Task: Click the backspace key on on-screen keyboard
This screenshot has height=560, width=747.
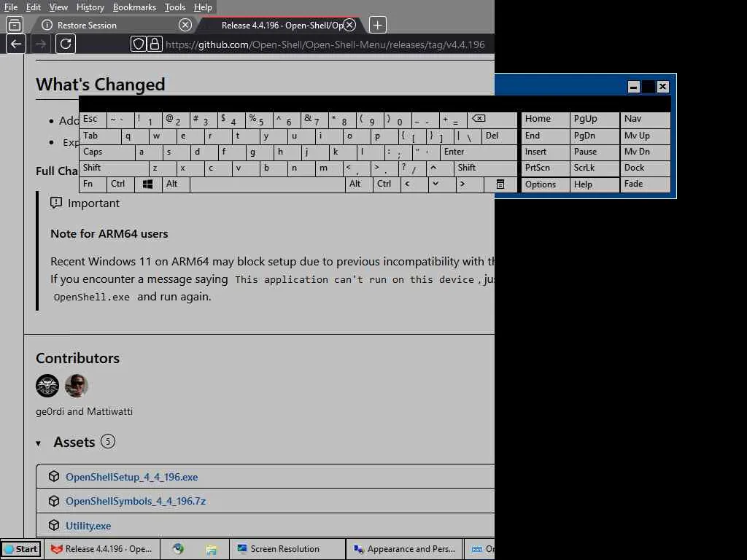Action: 492,120
